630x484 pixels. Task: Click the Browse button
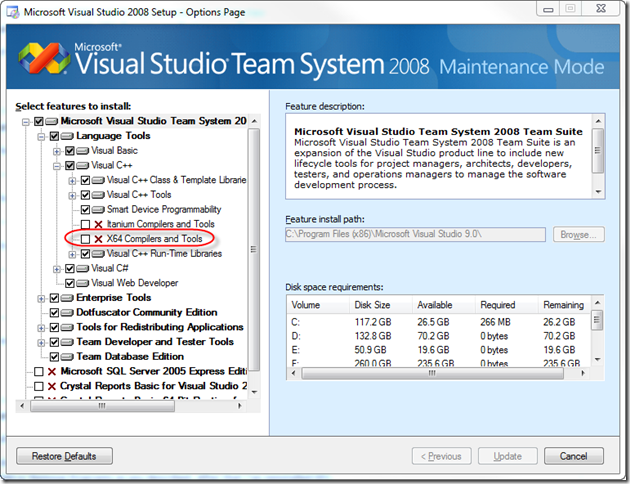[x=579, y=235]
